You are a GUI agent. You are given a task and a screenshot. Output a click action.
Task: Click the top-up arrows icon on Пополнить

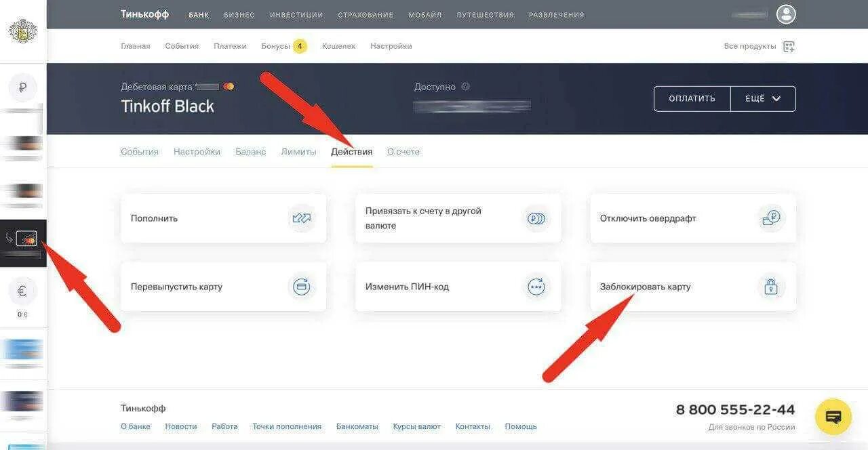pyautogui.click(x=302, y=219)
